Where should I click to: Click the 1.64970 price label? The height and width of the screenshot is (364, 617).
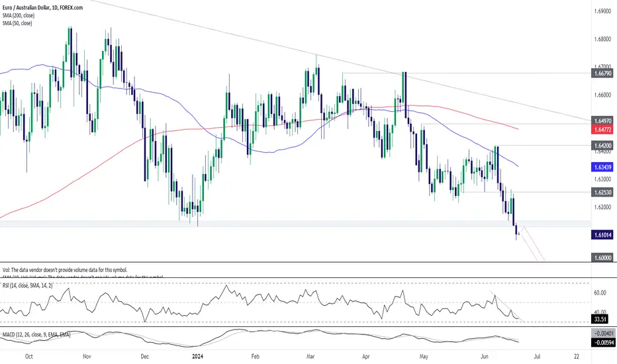(x=602, y=121)
